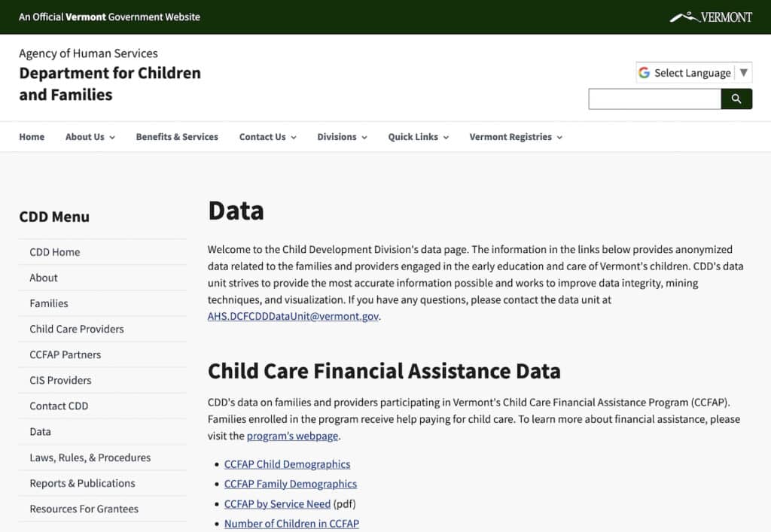The width and height of the screenshot is (771, 532).
Task: Expand the About Us menu
Action: pyautogui.click(x=90, y=137)
